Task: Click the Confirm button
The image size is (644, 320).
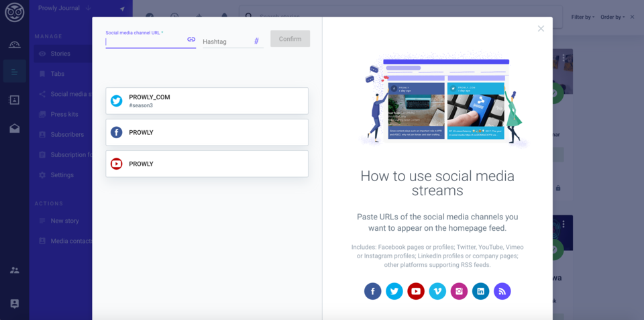Action: 290,39
